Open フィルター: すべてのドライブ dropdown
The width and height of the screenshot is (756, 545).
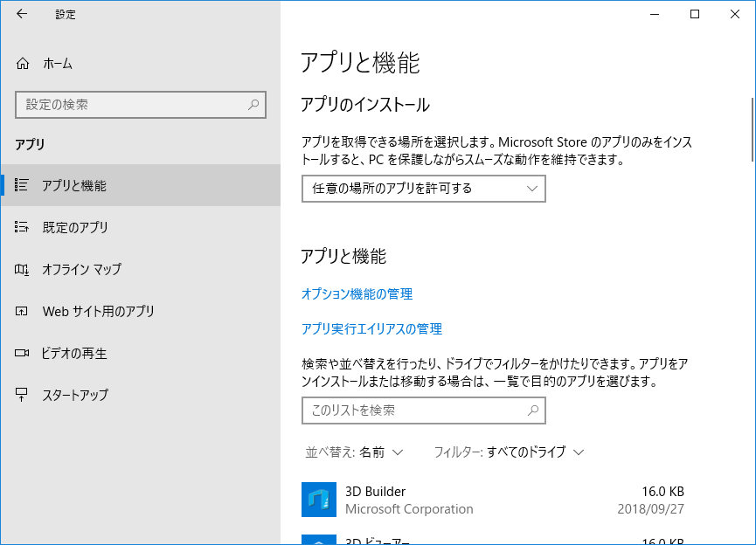tap(510, 452)
